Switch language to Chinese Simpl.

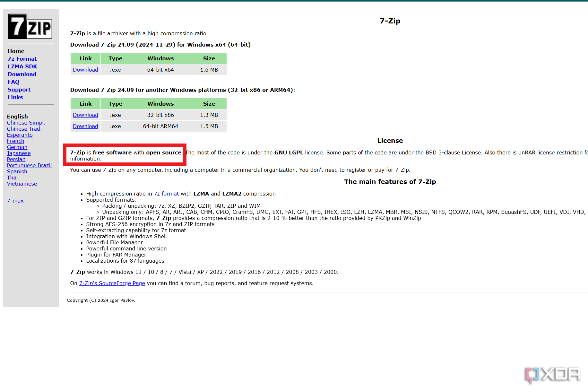pos(26,123)
